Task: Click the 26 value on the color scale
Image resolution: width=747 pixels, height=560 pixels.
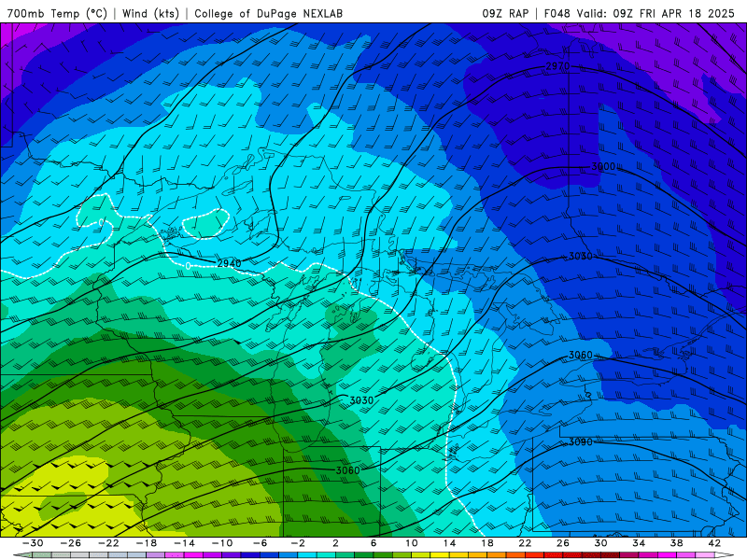Action: tap(563, 543)
